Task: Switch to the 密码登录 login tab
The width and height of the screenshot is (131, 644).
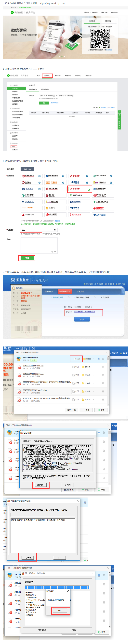Action: 108,21
